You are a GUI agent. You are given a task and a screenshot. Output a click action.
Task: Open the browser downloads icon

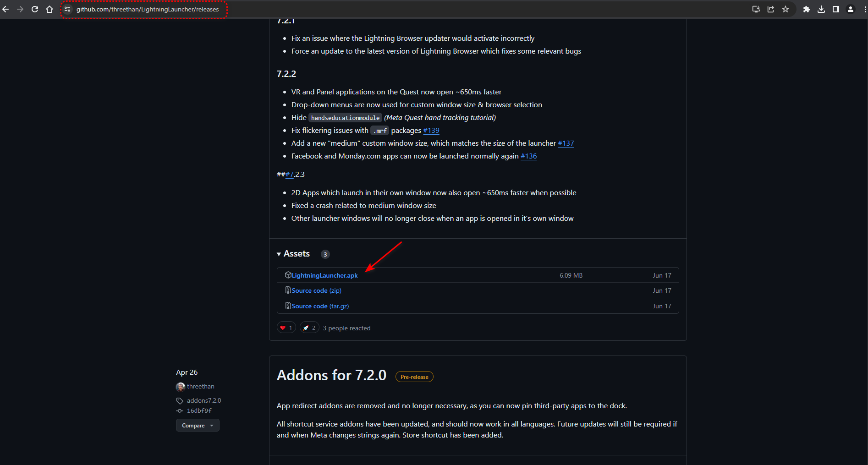[821, 9]
